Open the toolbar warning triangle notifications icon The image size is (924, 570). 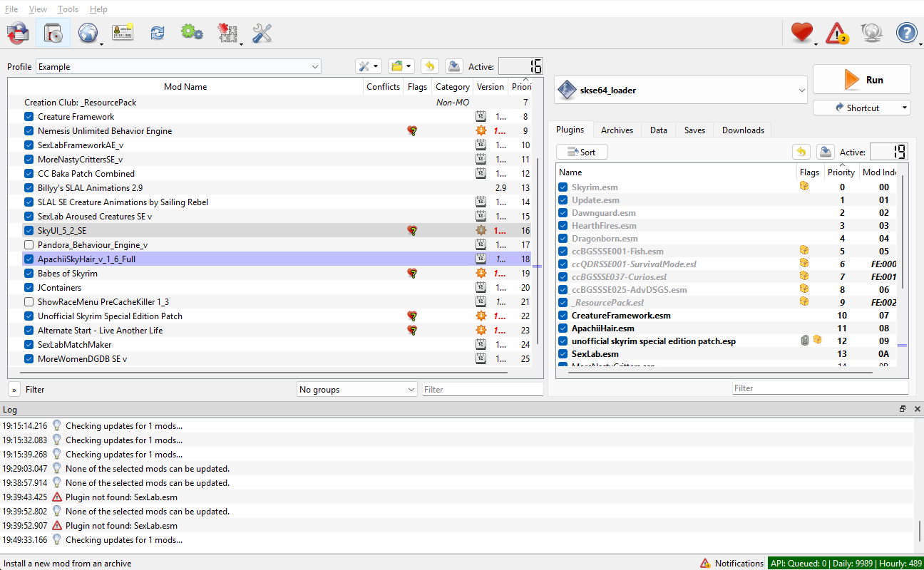pyautogui.click(x=837, y=33)
